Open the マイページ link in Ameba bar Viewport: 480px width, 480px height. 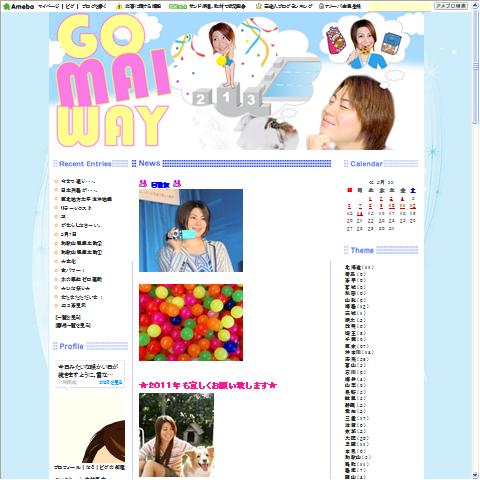tap(49, 6)
